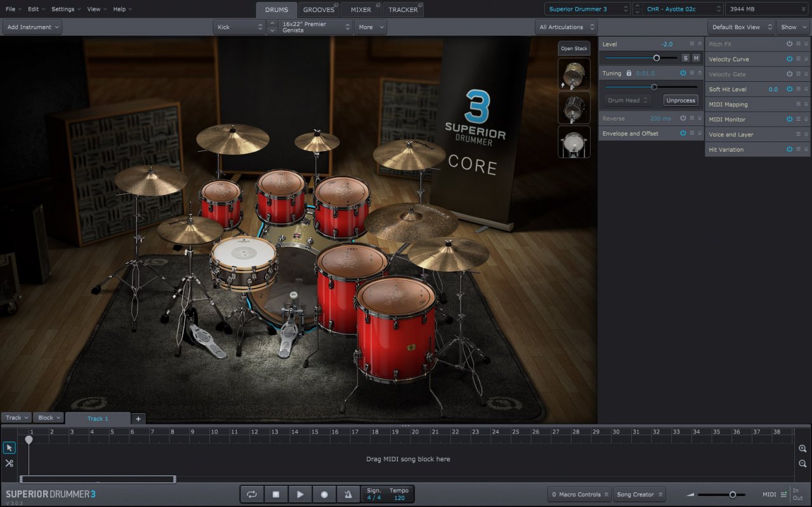Screen dimensions: 812x507
Task: Select the scissors cut tool
Action: [9, 463]
